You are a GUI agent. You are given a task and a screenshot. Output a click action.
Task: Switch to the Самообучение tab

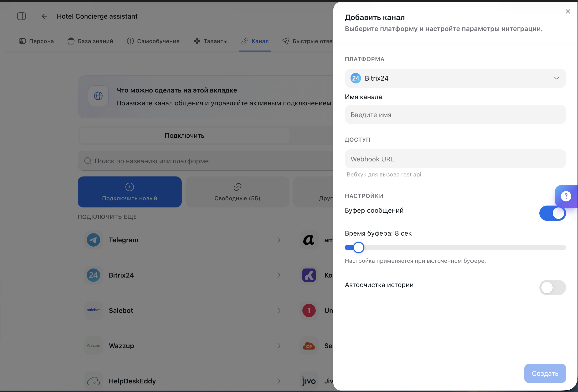[x=153, y=41]
